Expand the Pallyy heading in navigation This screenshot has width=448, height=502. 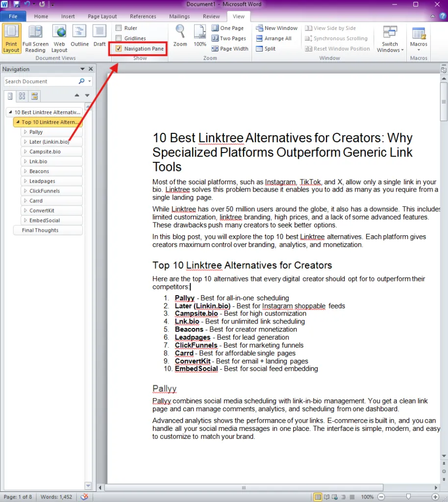pyautogui.click(x=25, y=132)
